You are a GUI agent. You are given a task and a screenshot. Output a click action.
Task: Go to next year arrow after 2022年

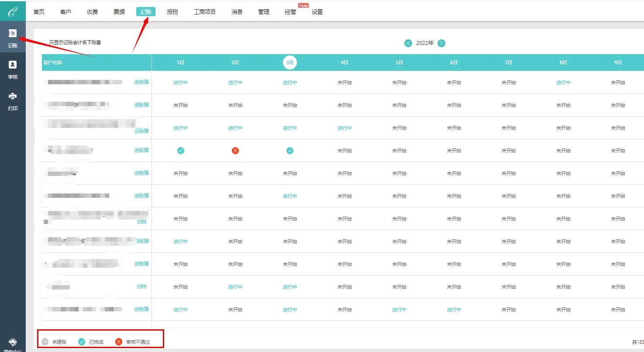[441, 43]
